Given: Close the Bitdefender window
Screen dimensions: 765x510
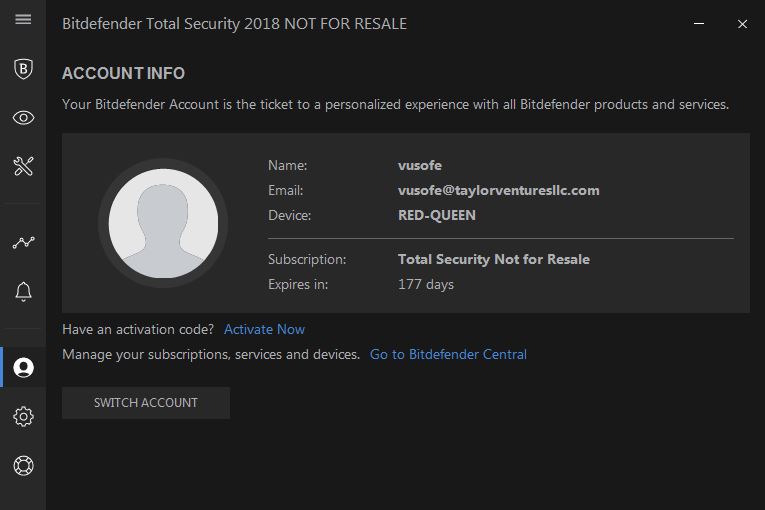Looking at the screenshot, I should tap(742, 24).
